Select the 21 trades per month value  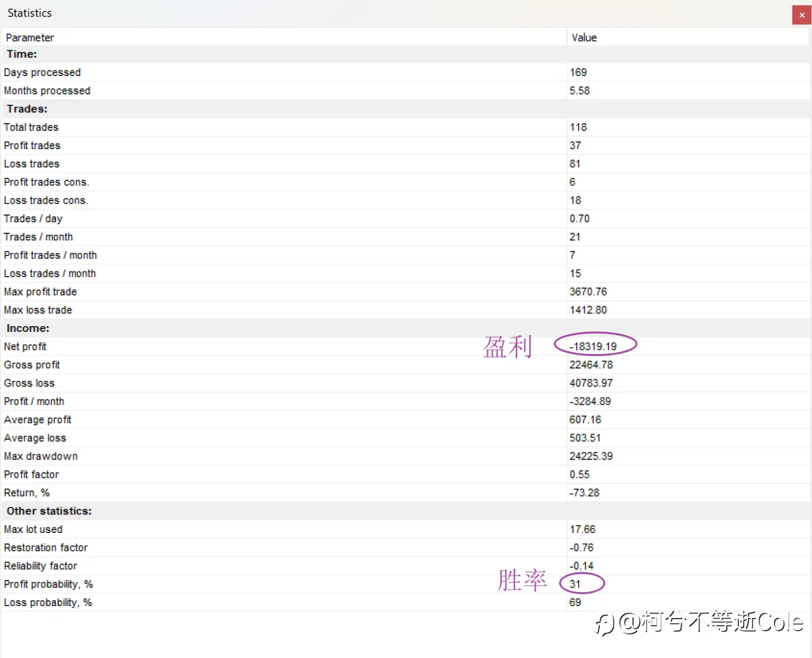click(575, 237)
